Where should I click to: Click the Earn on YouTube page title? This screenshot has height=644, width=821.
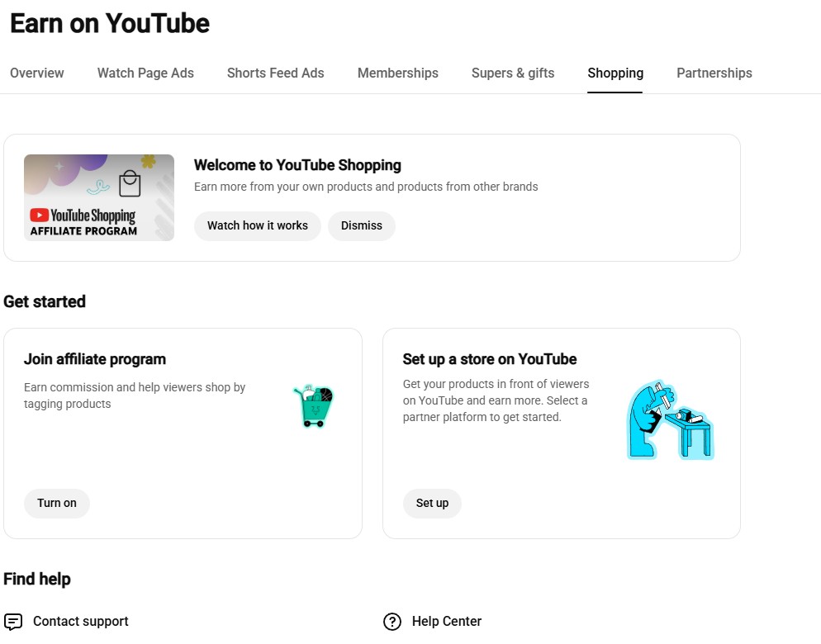click(x=110, y=24)
